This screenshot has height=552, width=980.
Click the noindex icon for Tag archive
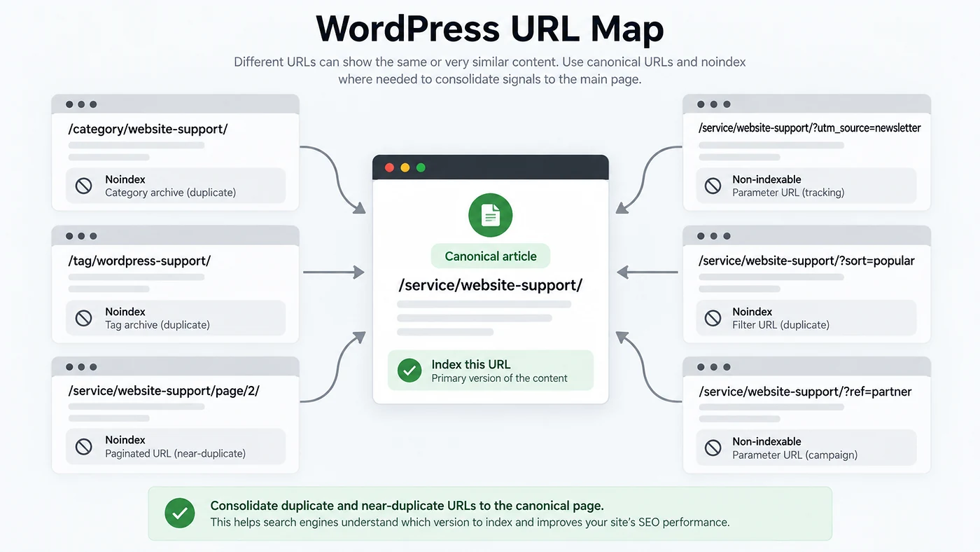click(84, 318)
